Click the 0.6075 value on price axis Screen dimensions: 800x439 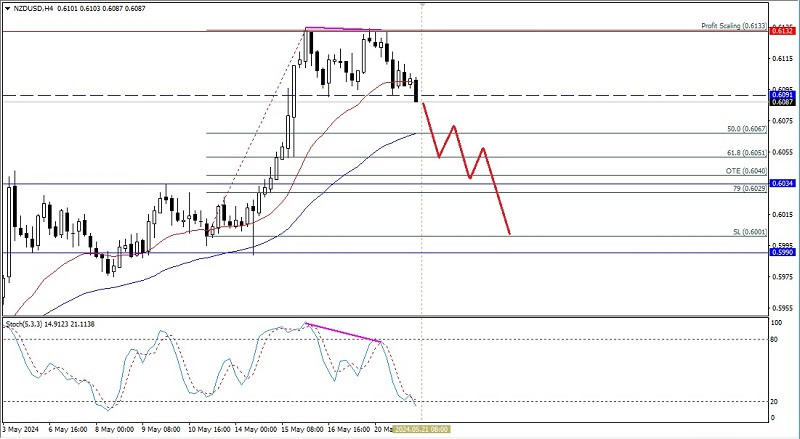tap(782, 121)
